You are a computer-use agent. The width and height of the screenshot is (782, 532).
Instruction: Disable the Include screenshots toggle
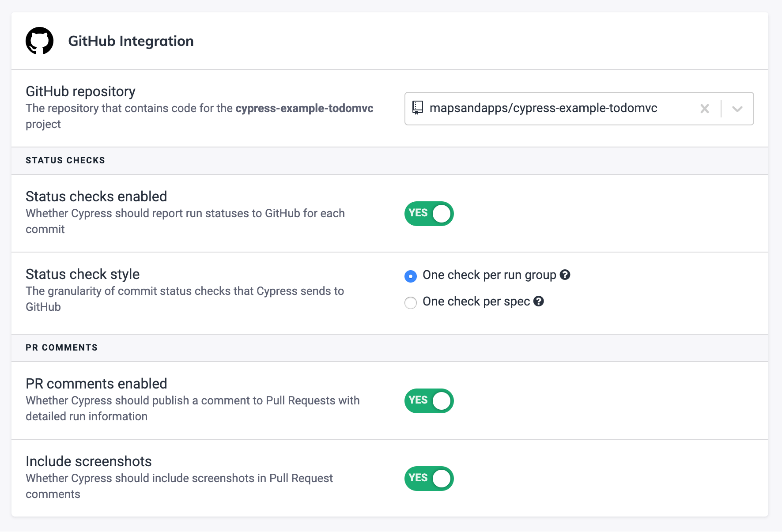429,478
